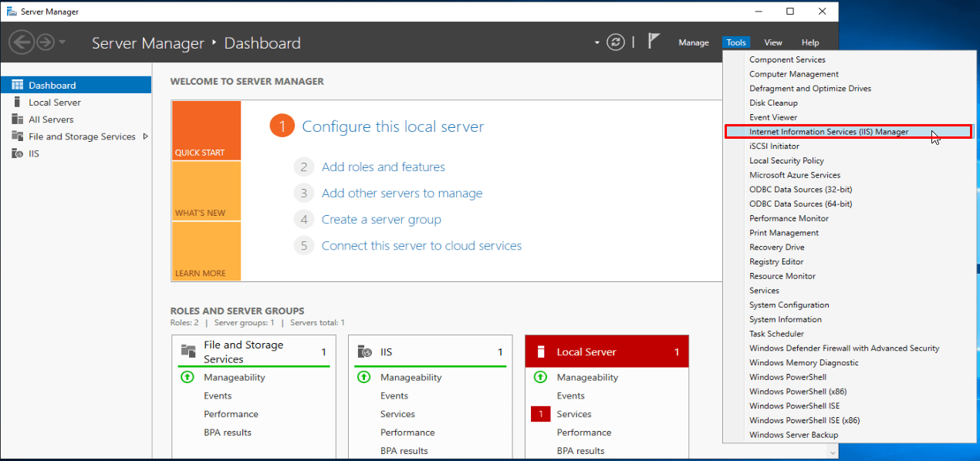Open the notifications flag icon
Viewport: 980px width, 461px height.
pyautogui.click(x=654, y=42)
